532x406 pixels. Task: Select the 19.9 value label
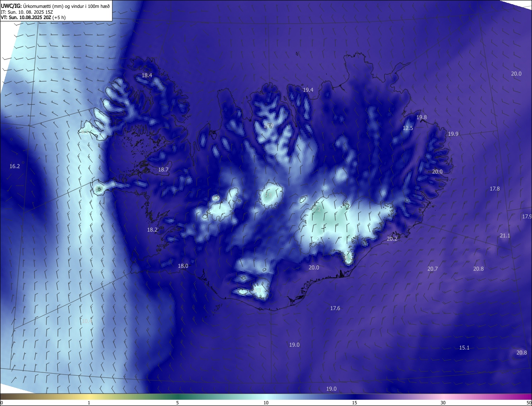tap(453, 134)
